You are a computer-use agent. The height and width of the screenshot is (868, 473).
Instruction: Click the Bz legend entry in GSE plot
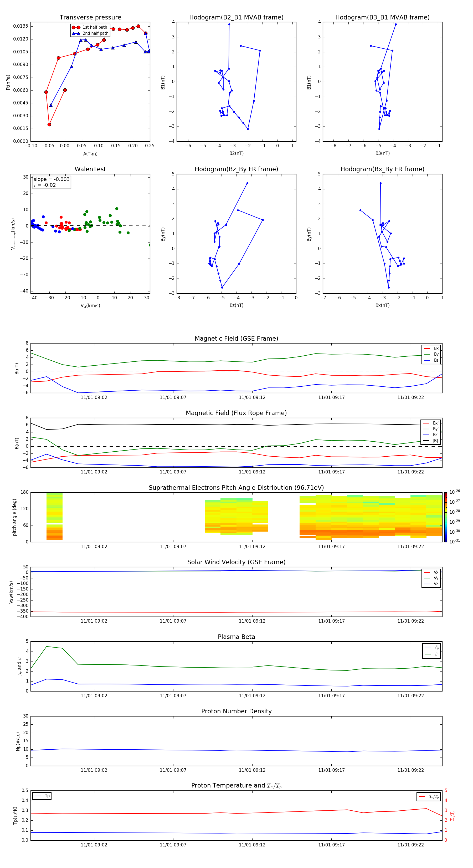point(431,360)
